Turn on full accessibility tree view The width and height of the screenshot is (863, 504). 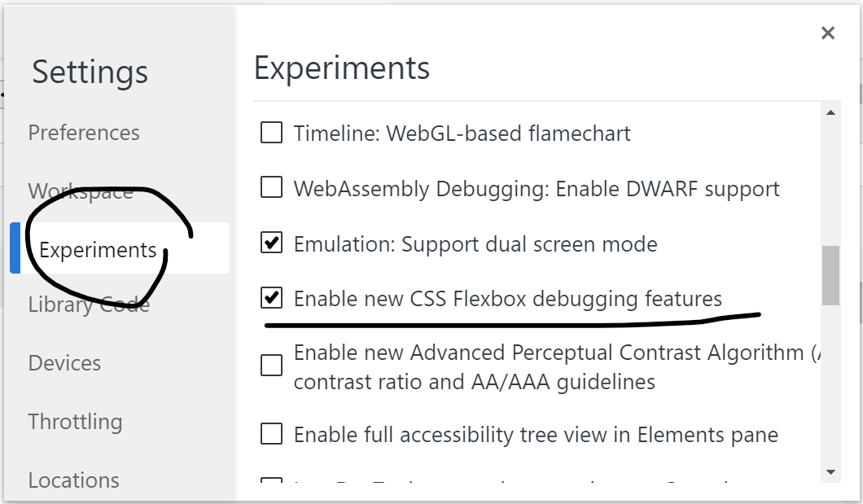(269, 435)
